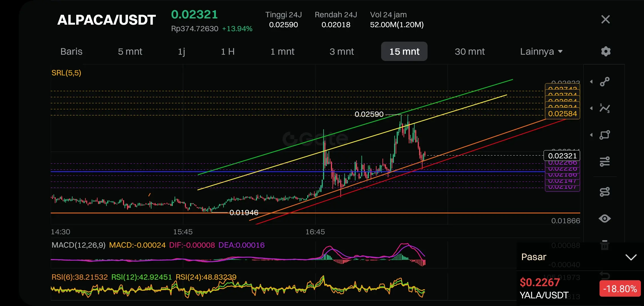
Task: Open the drawing parameters adjust icon
Action: (605, 161)
